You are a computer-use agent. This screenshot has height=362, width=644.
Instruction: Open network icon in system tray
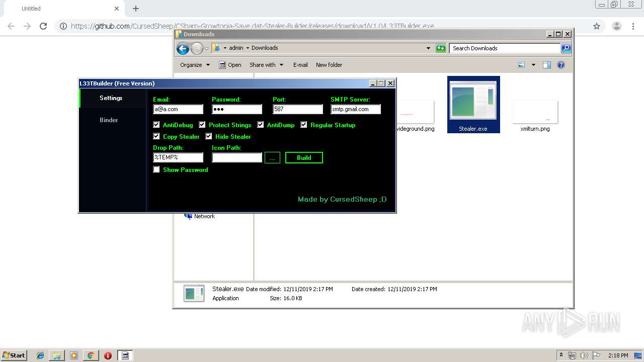pos(572,355)
